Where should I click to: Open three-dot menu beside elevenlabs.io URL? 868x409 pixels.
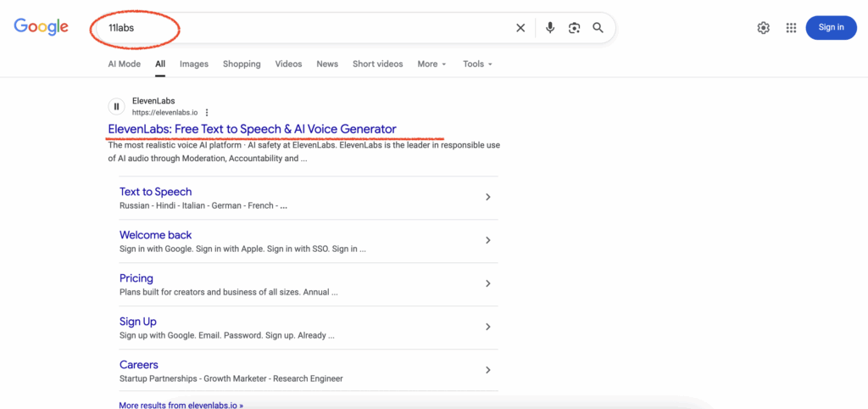tap(207, 112)
